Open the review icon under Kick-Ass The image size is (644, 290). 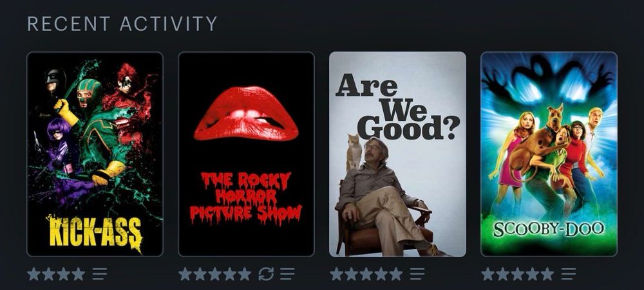point(99,273)
